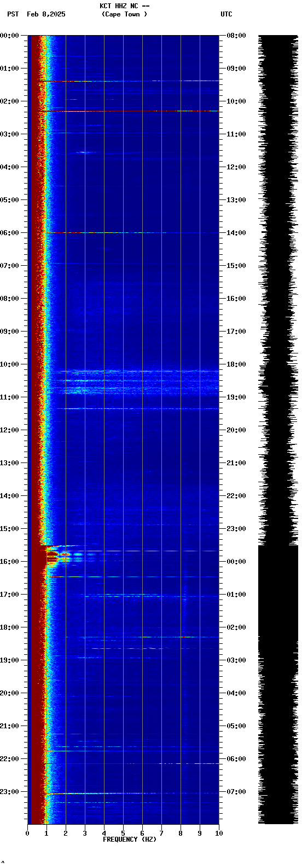Screen dimensions: 302x868
Task: Click the 8 Hz frequency tick label
Action: 181,833
